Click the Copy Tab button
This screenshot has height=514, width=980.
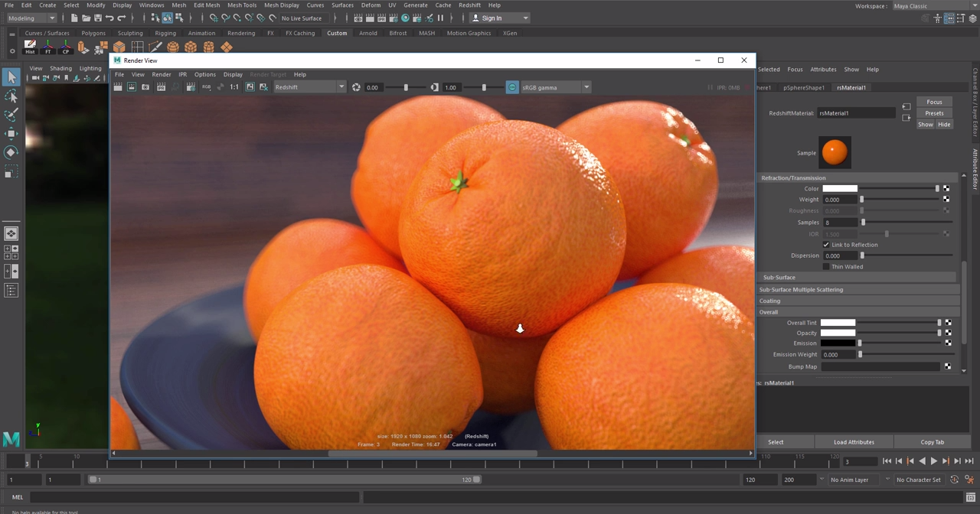click(932, 441)
